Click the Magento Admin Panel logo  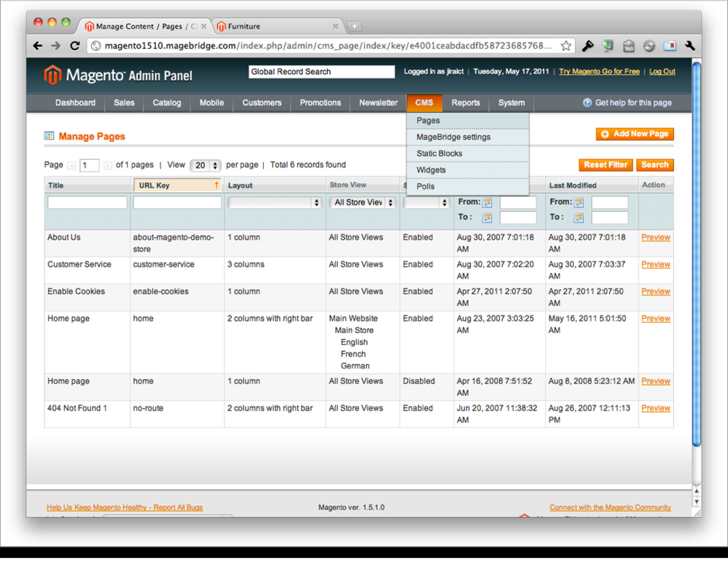[x=118, y=75]
